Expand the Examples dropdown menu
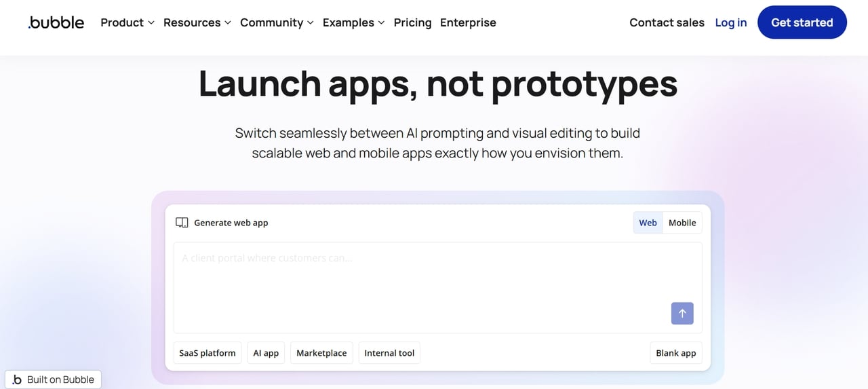This screenshot has width=868, height=389. point(353,22)
